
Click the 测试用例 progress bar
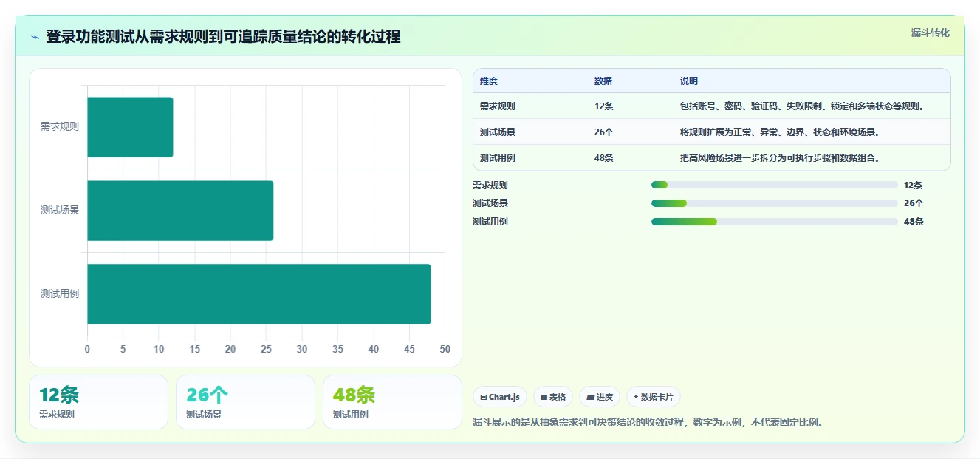(775, 222)
